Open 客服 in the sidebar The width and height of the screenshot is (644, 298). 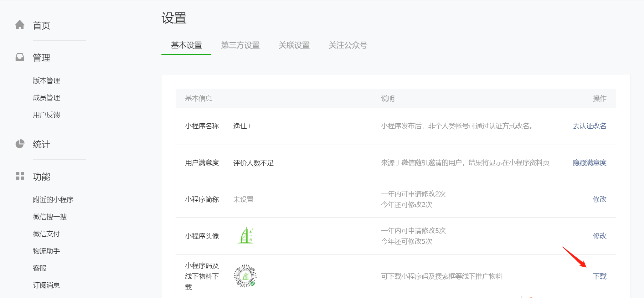click(x=40, y=268)
